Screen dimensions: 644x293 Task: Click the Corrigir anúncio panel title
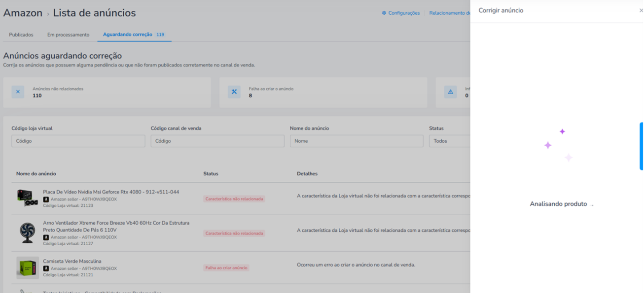point(501,10)
